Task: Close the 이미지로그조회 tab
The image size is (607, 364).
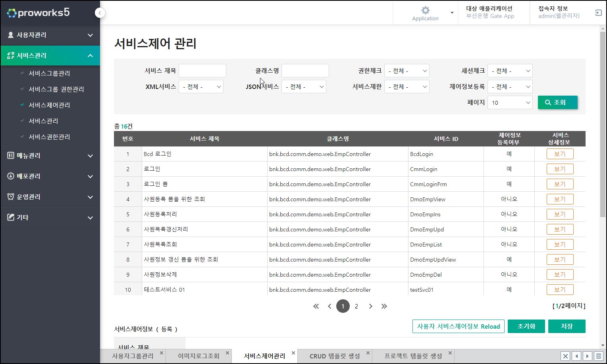Action: point(227,353)
